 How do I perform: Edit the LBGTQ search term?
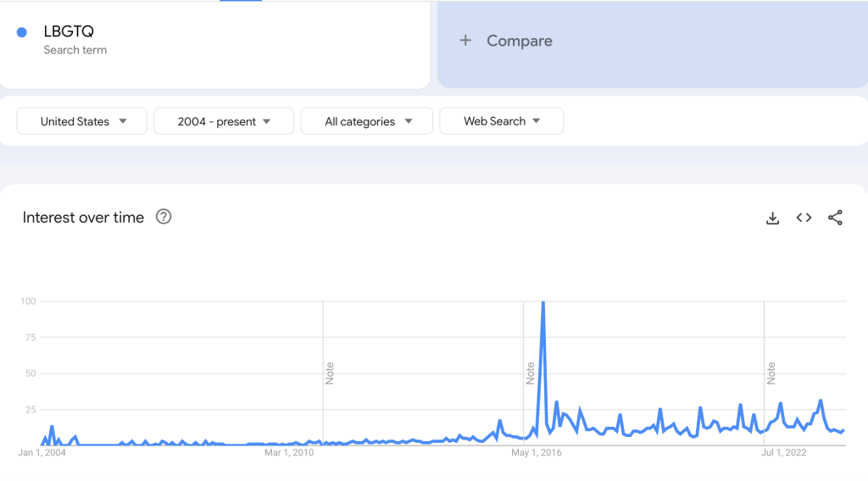(69, 32)
